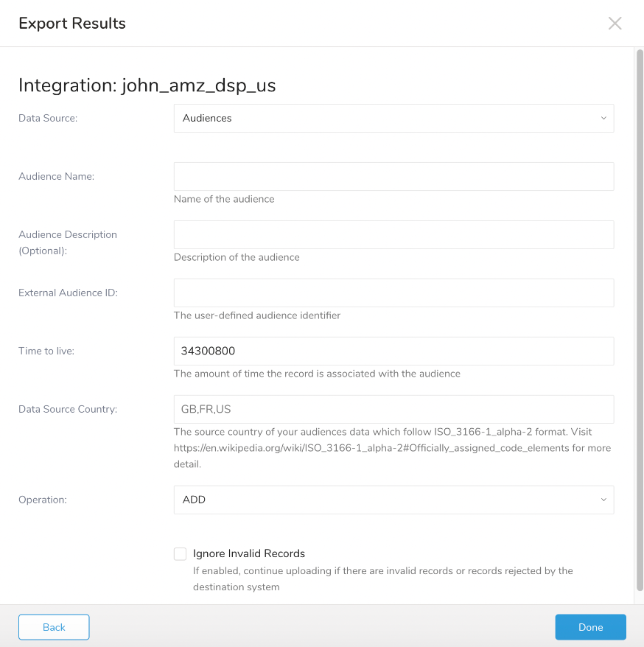Viewport: 644px width, 647px height.
Task: Click the Integration john_amz_dsp_us heading
Action: point(147,85)
